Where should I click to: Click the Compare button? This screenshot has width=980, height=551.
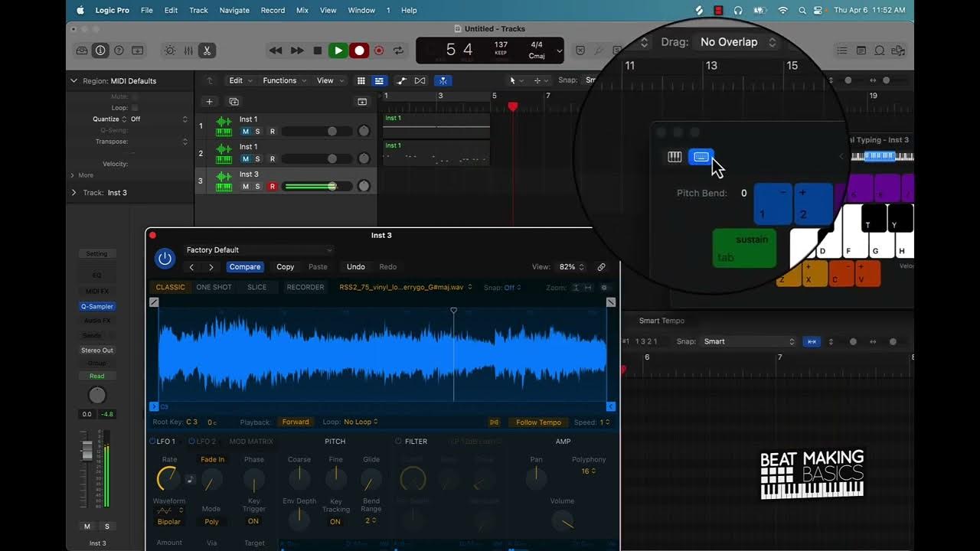[245, 267]
